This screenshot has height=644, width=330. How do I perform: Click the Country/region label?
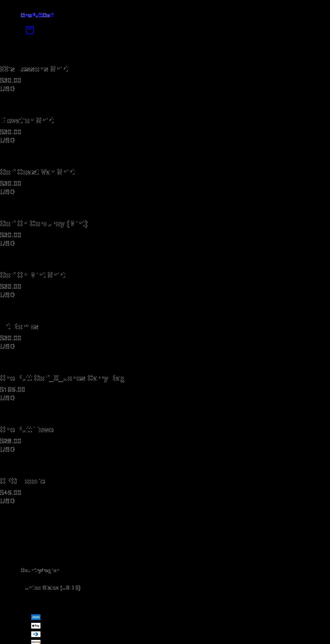click(40, 570)
